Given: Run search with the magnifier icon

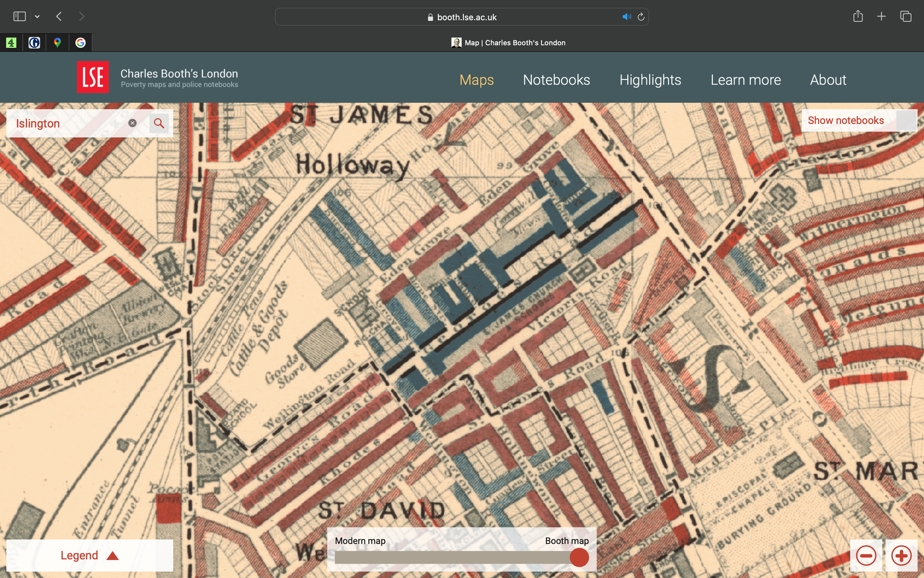Looking at the screenshot, I should (x=159, y=123).
